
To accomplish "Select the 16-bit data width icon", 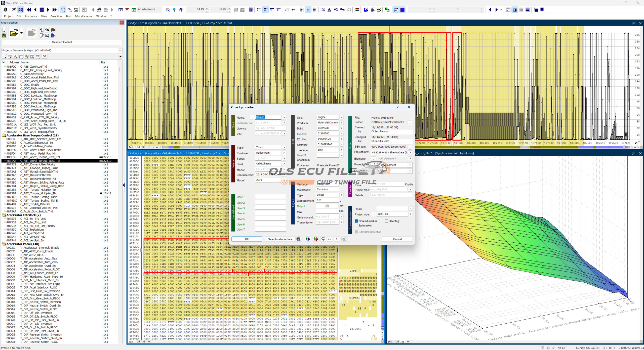I will pyautogui.click(x=265, y=10).
